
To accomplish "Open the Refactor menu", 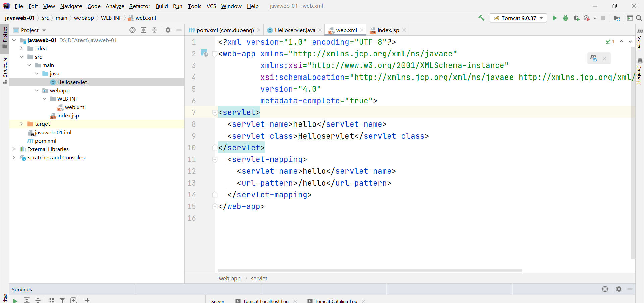I will [140, 6].
